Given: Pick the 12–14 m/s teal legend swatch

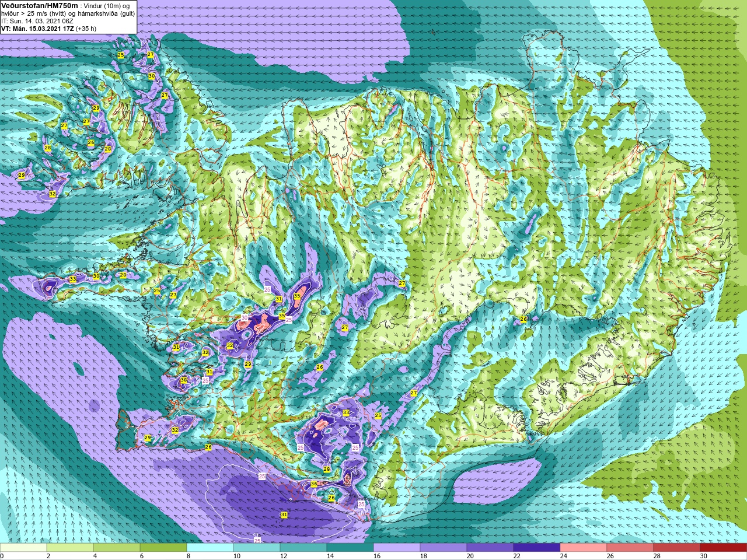Looking at the screenshot, I should tap(303, 548).
